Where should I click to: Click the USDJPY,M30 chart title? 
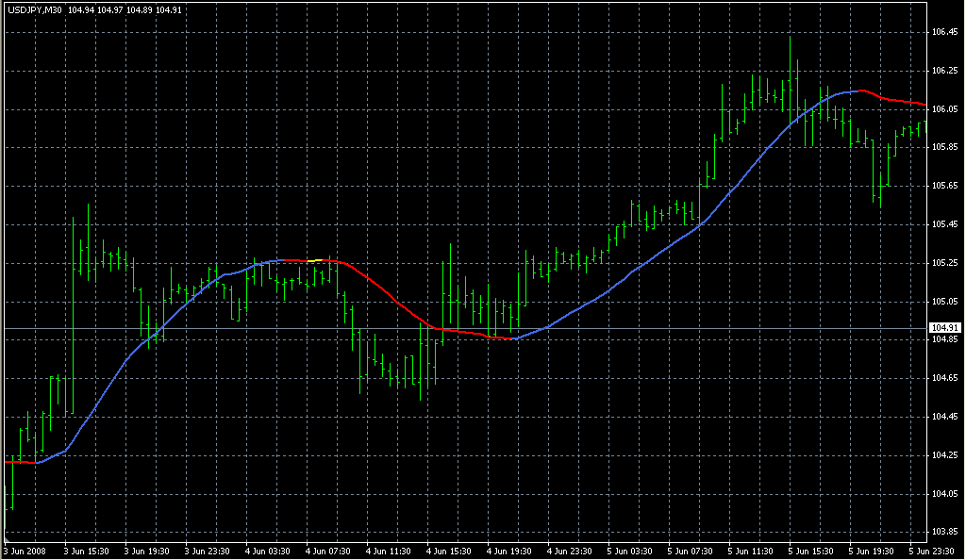click(x=33, y=9)
